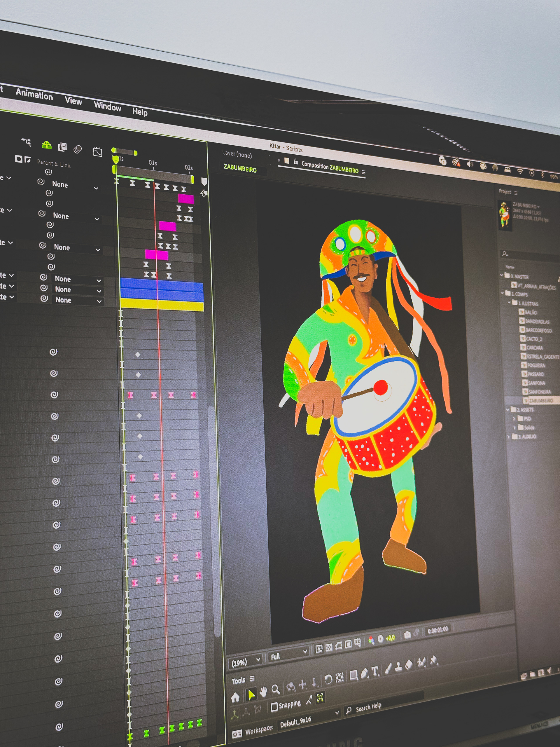
Task: Open the Tools panel menu
Action: 252,679
